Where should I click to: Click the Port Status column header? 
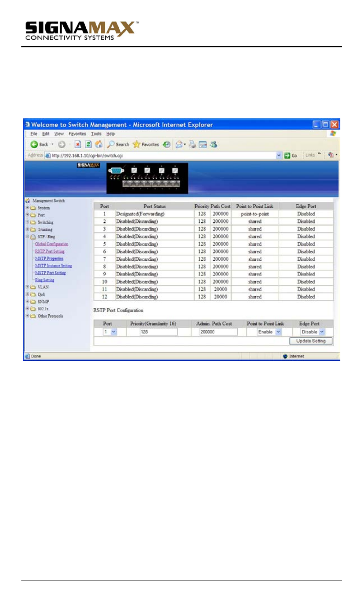[155, 206]
